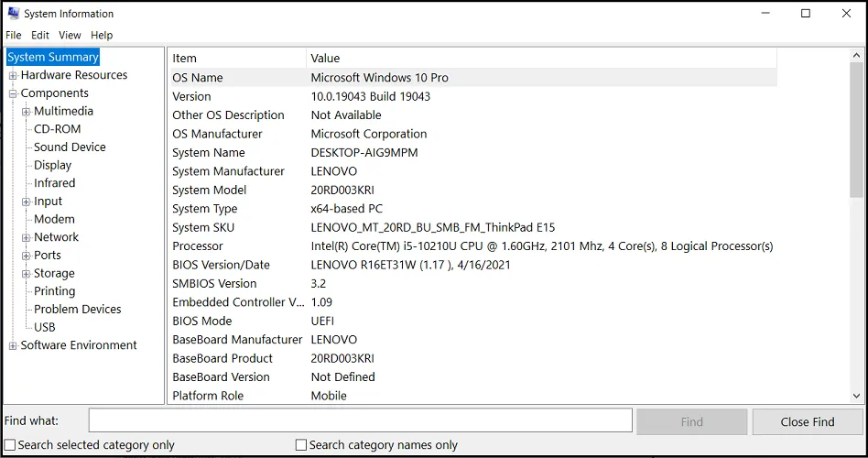Select Problem Devices in the tree
The height and width of the screenshot is (458, 868).
[77, 310]
